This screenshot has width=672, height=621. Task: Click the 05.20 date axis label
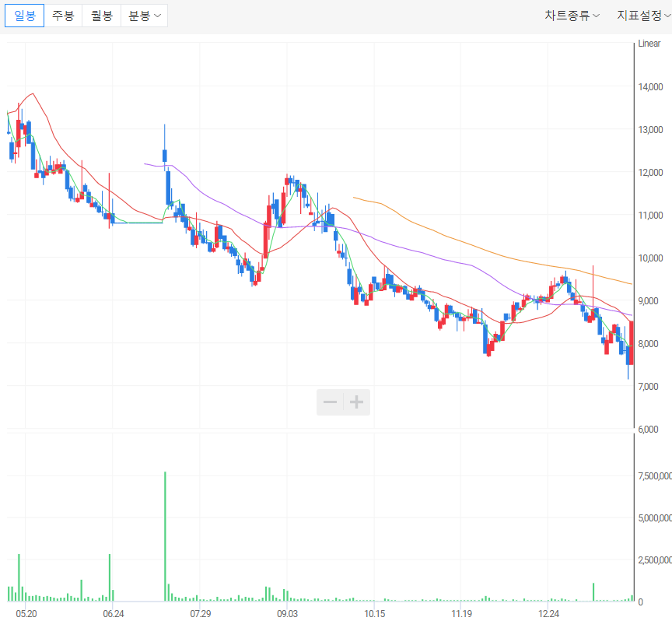coord(26,613)
